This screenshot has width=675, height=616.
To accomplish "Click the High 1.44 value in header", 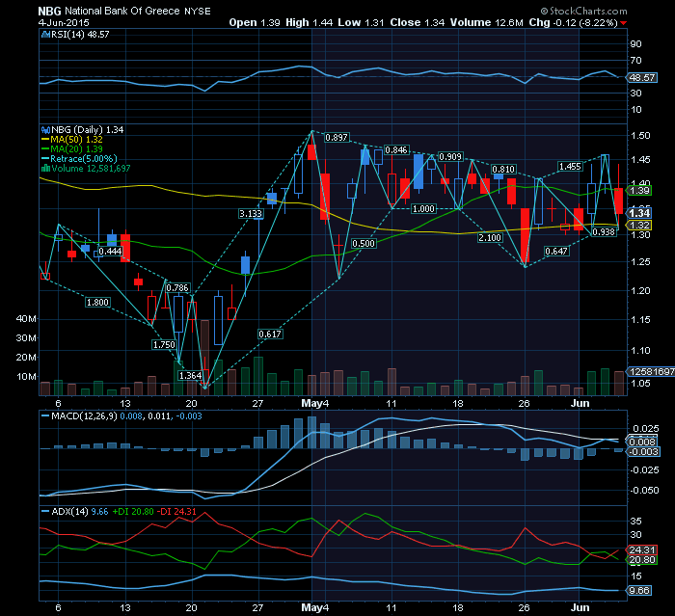I will pyautogui.click(x=310, y=22).
